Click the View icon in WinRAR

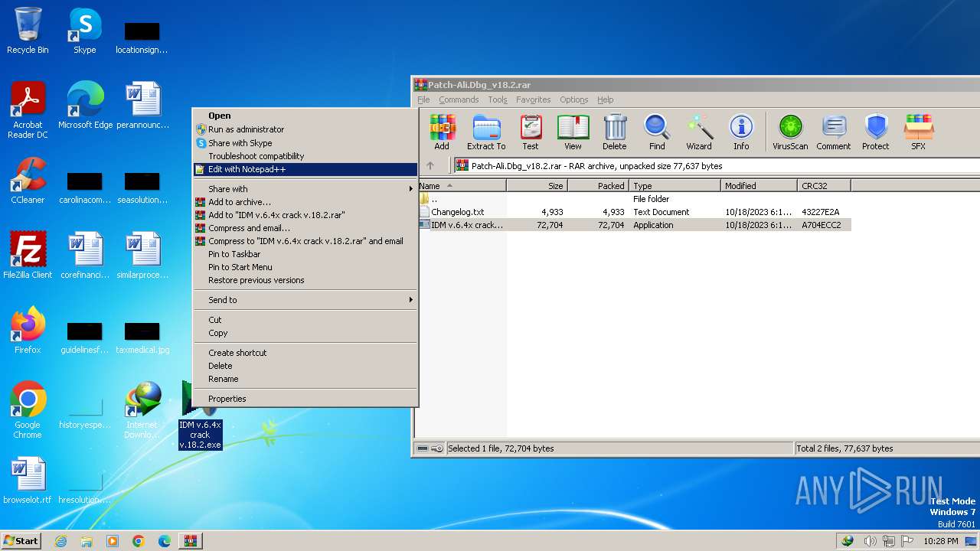click(x=573, y=132)
